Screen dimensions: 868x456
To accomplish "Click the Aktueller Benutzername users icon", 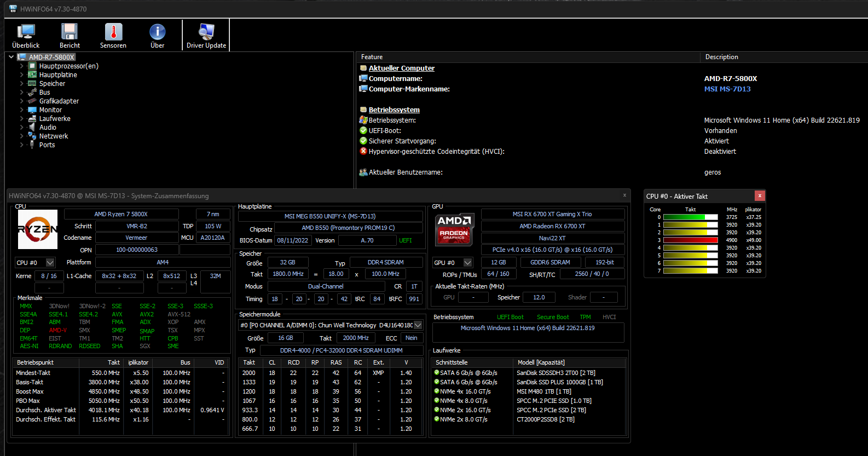I will pos(363,172).
